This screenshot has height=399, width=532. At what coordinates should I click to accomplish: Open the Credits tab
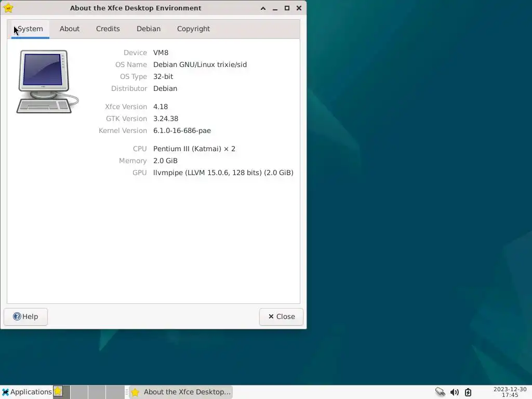(108, 29)
